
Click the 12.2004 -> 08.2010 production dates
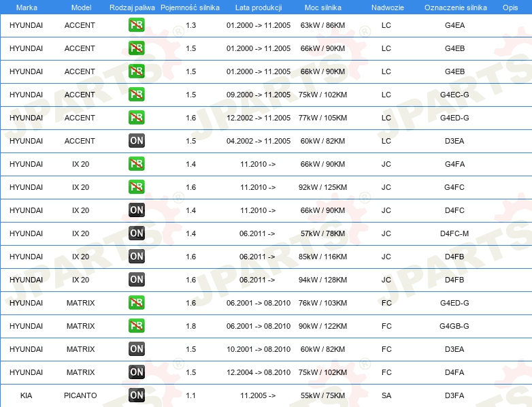click(259, 372)
